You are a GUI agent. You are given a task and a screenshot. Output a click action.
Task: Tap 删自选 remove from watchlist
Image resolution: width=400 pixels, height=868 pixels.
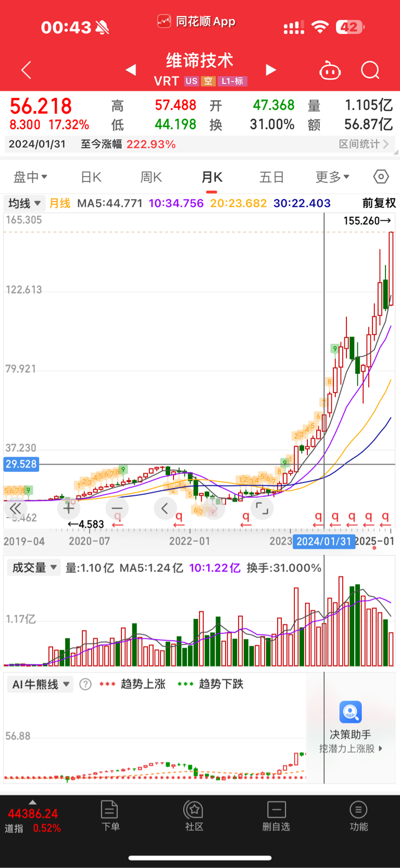(276, 816)
